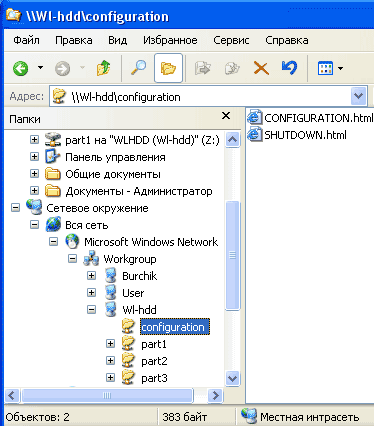Open CONFIGURATION.html file

point(310,118)
